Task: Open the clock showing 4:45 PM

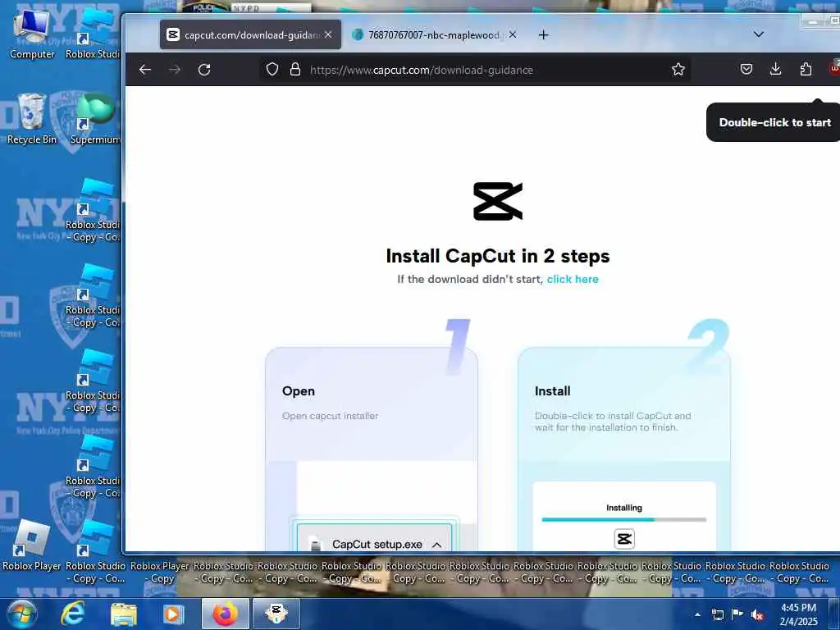Action: 798,614
